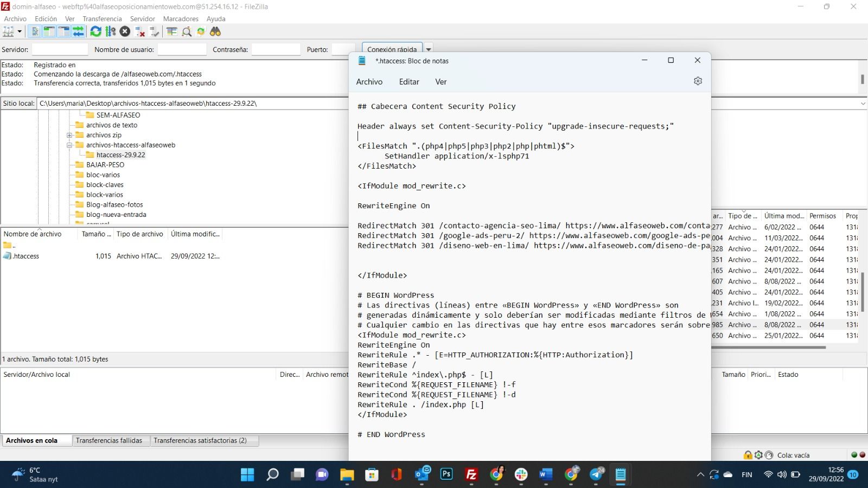The image size is (868, 488).
Task: Open FileZilla Archivo menu
Action: pyautogui.click(x=15, y=18)
